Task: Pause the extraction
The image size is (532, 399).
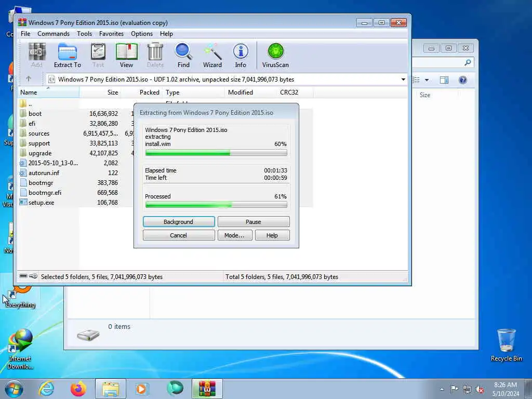Action: (254, 221)
